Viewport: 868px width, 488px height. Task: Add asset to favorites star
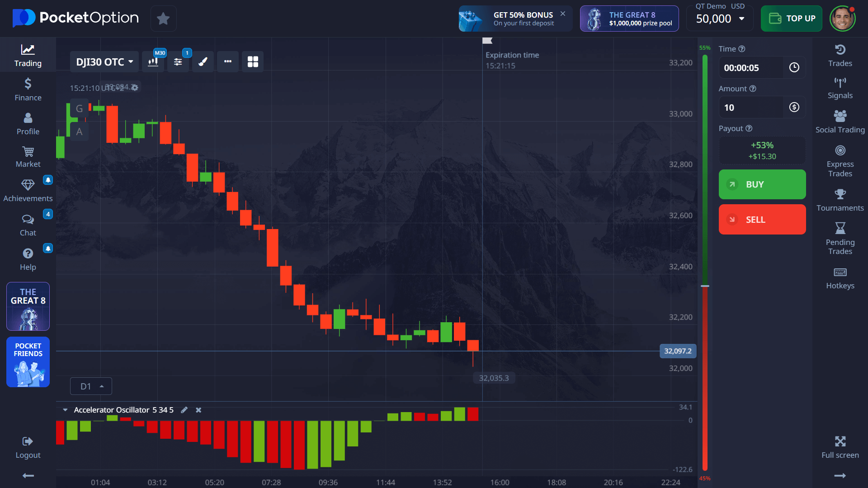(x=163, y=19)
